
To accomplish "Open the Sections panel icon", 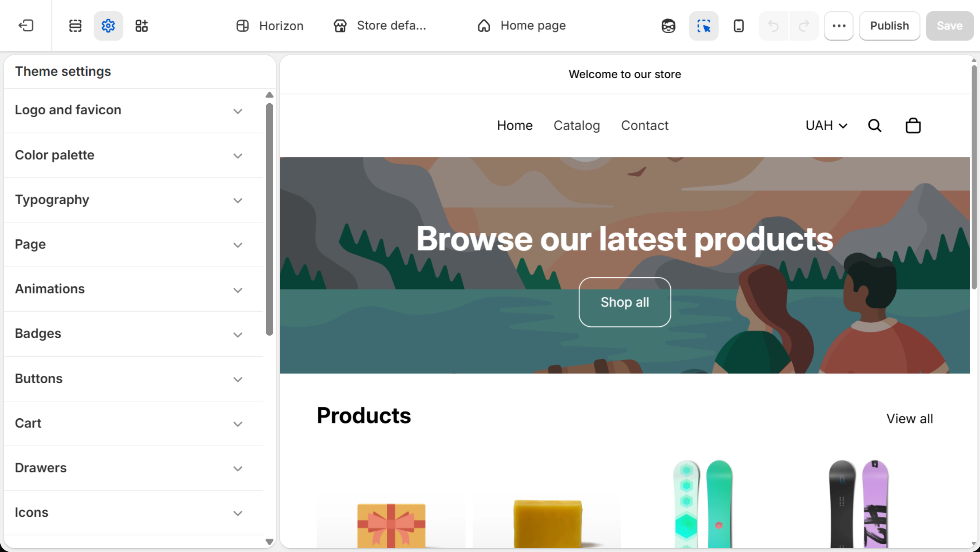I will click(x=75, y=26).
